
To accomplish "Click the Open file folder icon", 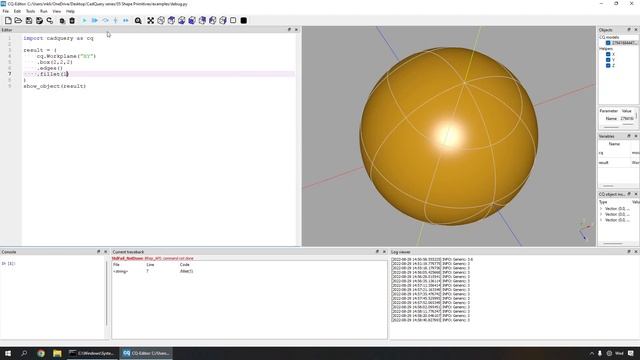I will (x=18, y=20).
